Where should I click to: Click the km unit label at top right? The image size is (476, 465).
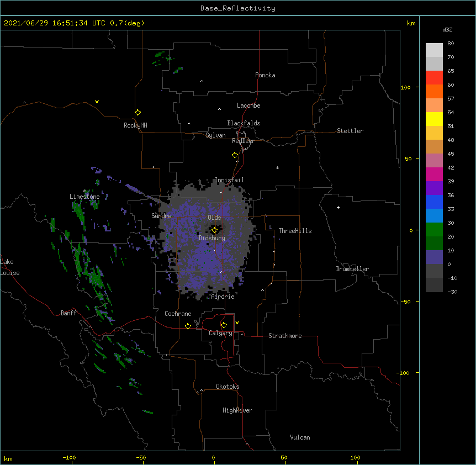(x=411, y=23)
